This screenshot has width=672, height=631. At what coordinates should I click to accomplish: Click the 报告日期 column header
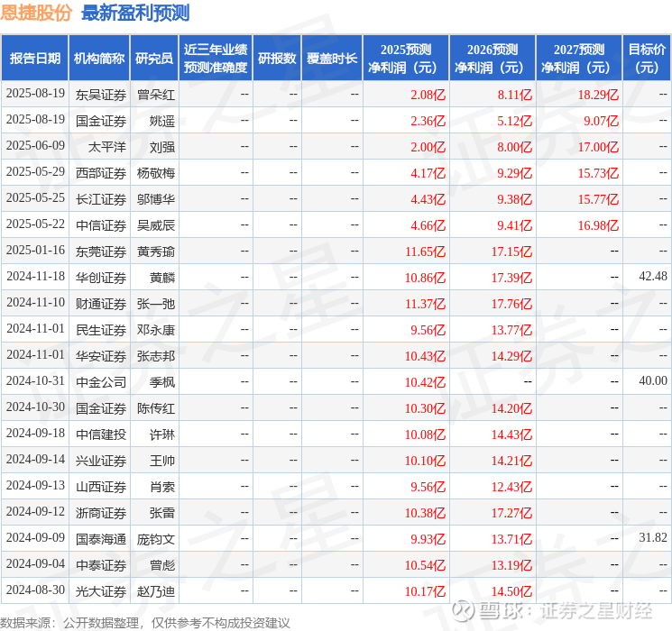click(x=34, y=59)
